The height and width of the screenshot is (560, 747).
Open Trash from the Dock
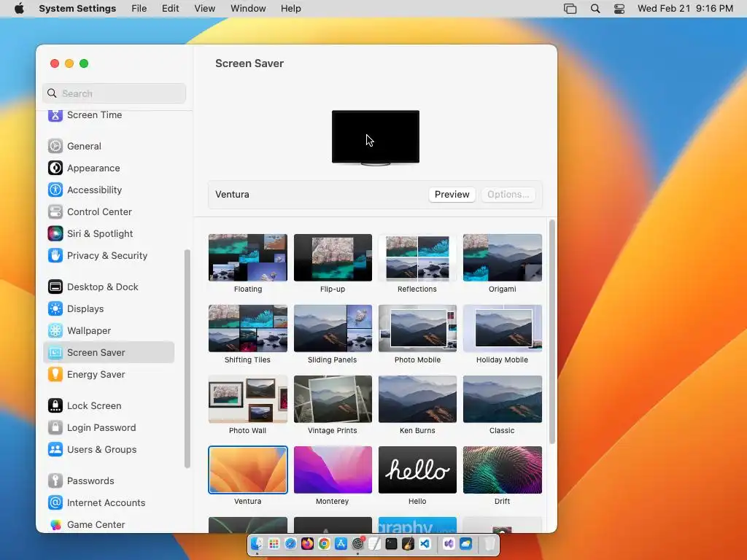489,544
